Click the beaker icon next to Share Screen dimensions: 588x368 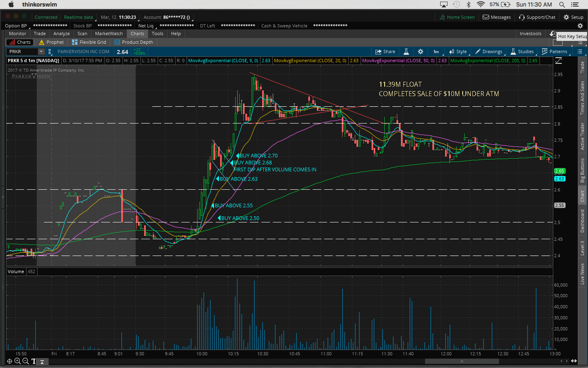click(406, 52)
